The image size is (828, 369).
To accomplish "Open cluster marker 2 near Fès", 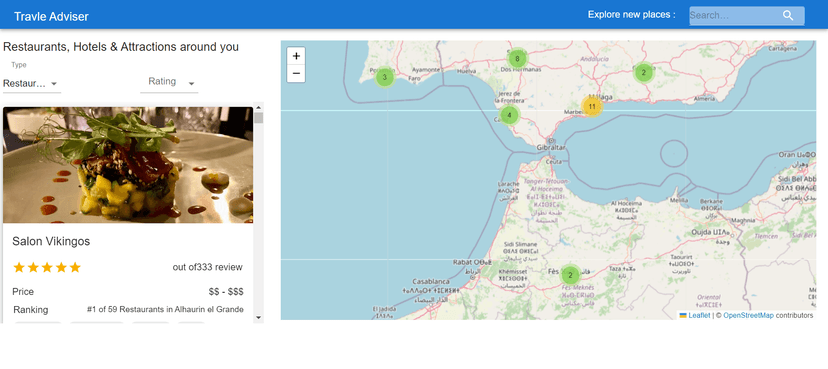I will [x=570, y=275].
